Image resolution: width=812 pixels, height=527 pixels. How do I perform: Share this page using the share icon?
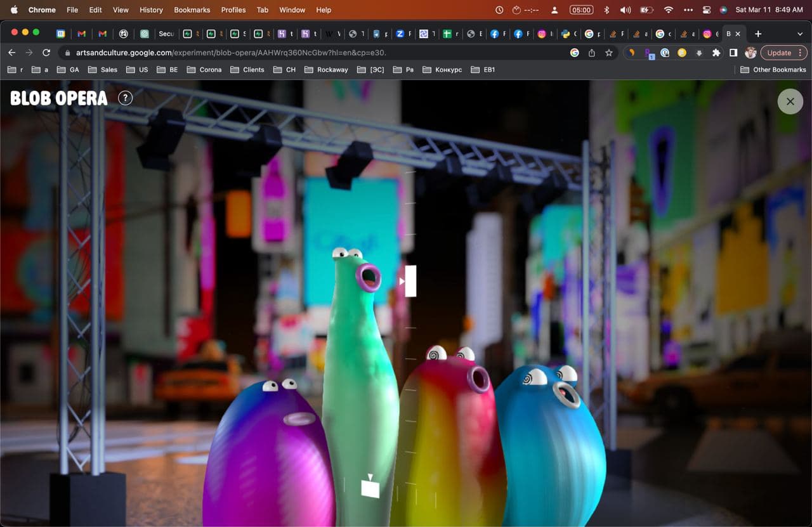click(592, 53)
